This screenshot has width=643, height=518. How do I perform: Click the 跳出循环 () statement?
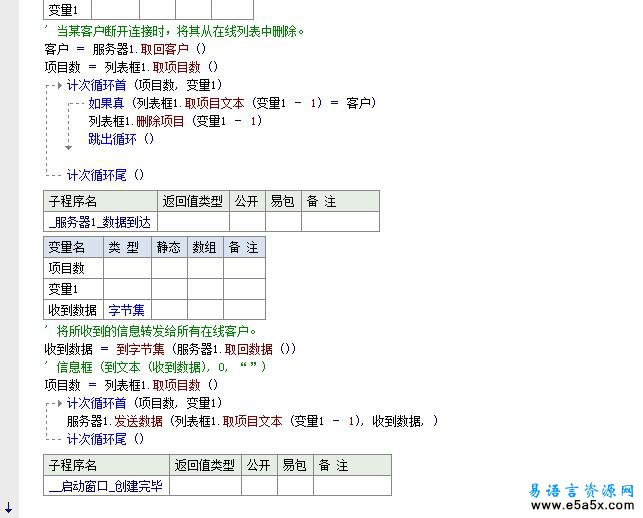(121, 139)
